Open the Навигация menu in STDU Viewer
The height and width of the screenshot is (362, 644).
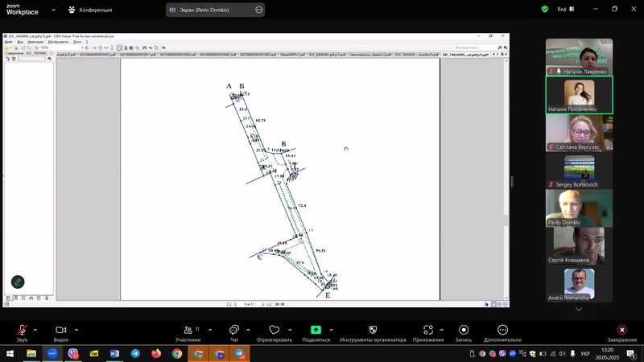35,42
